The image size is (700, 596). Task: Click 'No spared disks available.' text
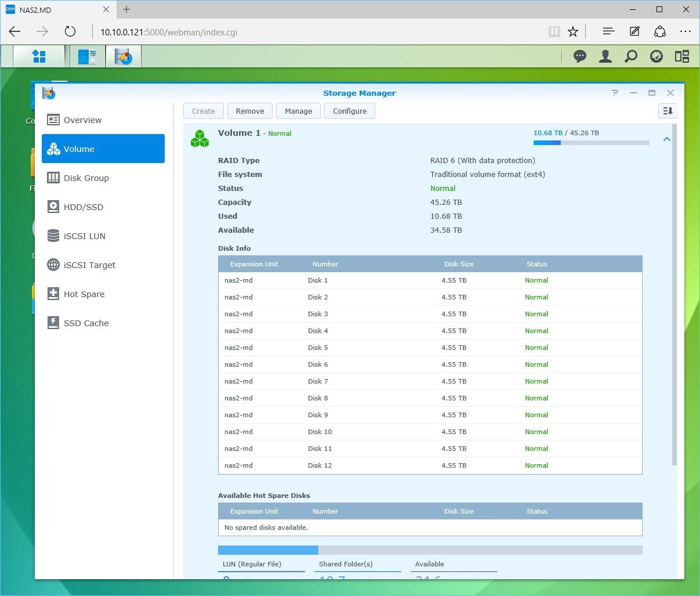pos(266,528)
